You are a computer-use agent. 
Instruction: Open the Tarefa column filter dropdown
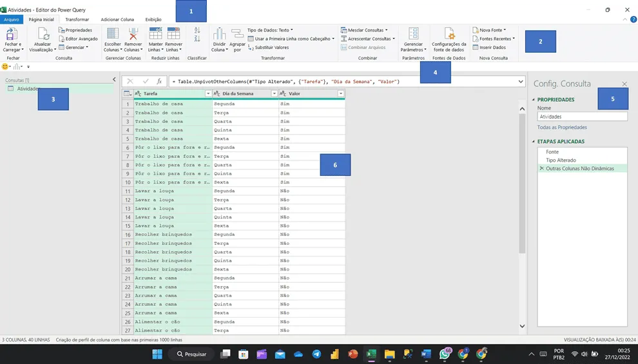point(208,93)
